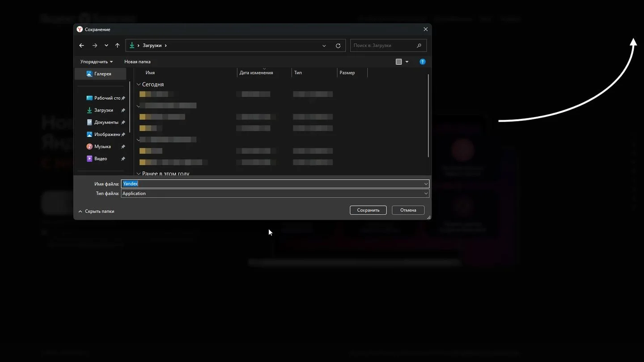Open recent locations chevron next to forward arrow

pos(106,46)
